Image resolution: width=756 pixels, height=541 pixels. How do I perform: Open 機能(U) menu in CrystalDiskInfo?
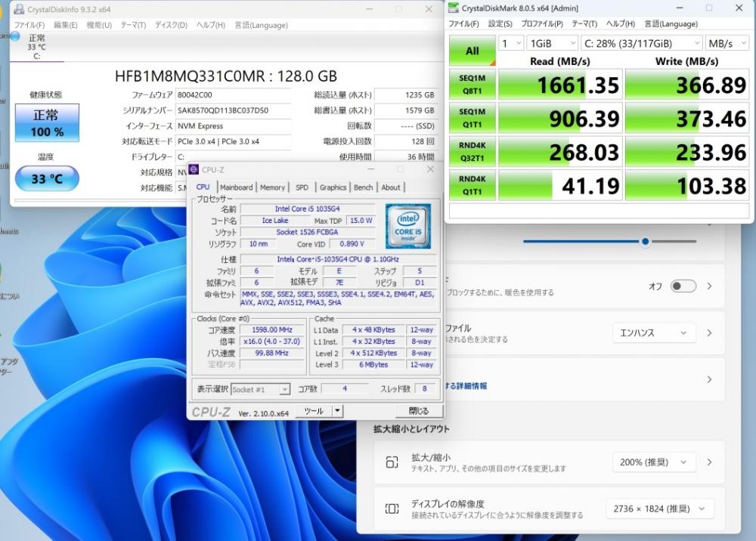tap(99, 25)
